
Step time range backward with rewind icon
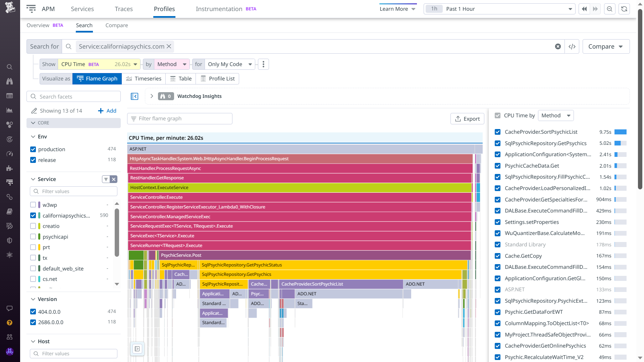coord(584,9)
